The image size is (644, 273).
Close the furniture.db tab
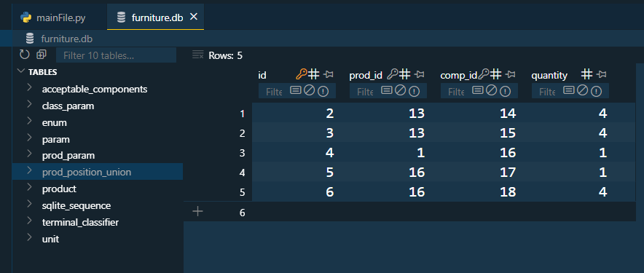tap(194, 17)
